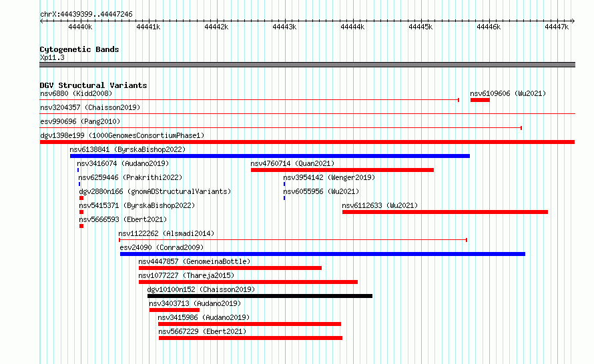Click the chrX:44439399..44447246 coordinate label
594x364 pixels.
click(86, 14)
